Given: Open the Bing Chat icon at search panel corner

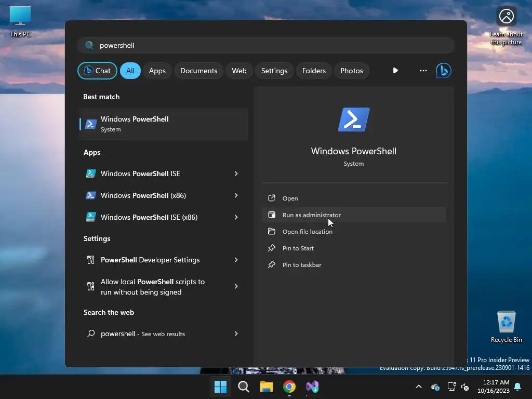Looking at the screenshot, I should 443,71.
